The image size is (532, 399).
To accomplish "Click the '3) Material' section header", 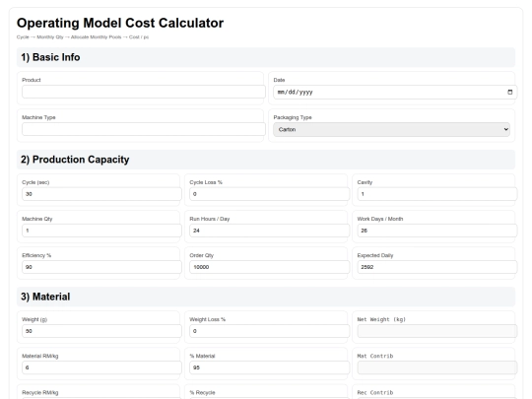I will 266,297.
